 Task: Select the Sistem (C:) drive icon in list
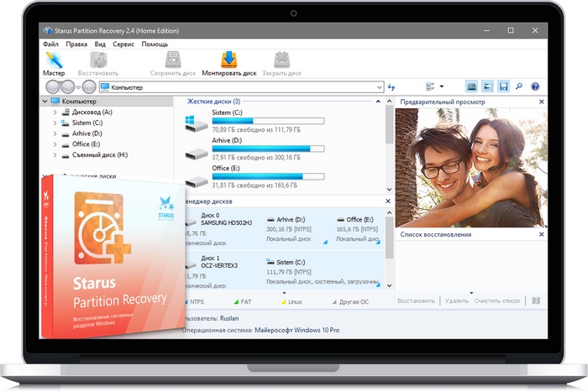[196, 123]
